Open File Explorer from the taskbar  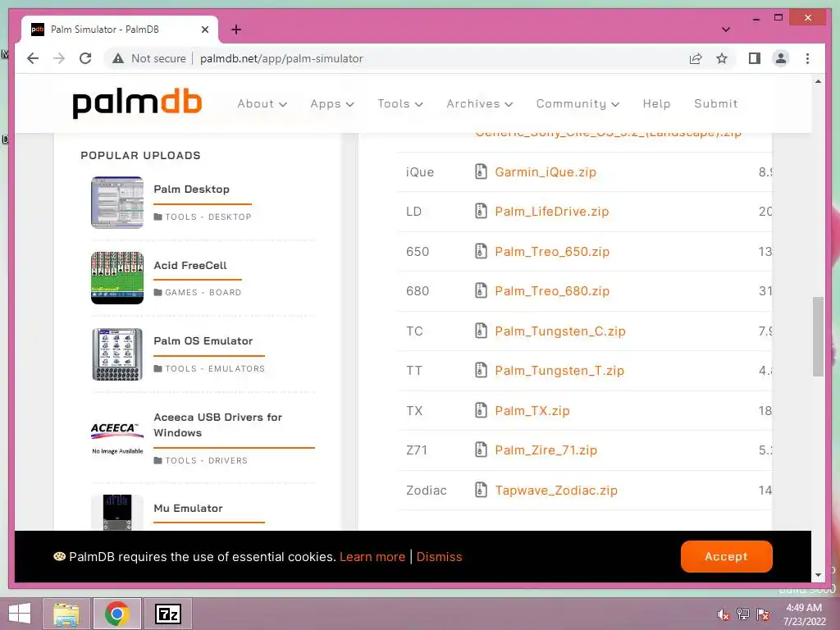pyautogui.click(x=66, y=614)
